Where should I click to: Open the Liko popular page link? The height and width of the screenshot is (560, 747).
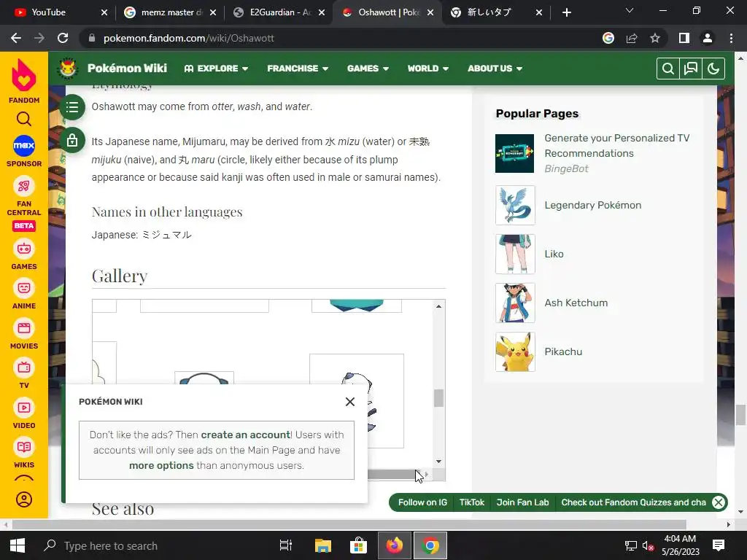click(x=554, y=254)
